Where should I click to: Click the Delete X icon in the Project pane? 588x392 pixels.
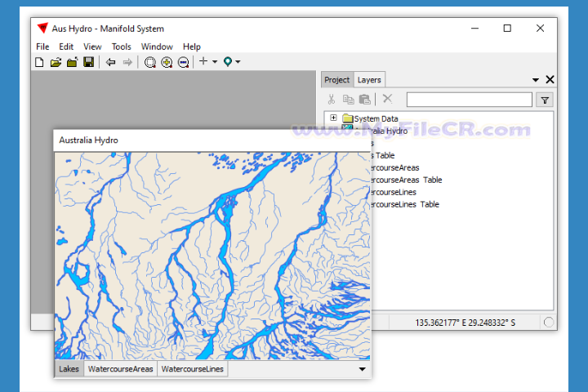tap(387, 99)
